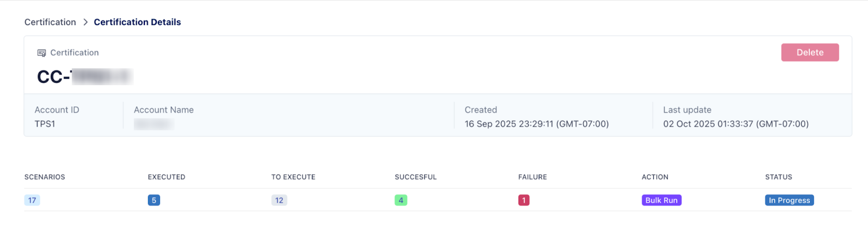The height and width of the screenshot is (228, 868).
Task: Click the to-execute count badge 12
Action: (279, 200)
